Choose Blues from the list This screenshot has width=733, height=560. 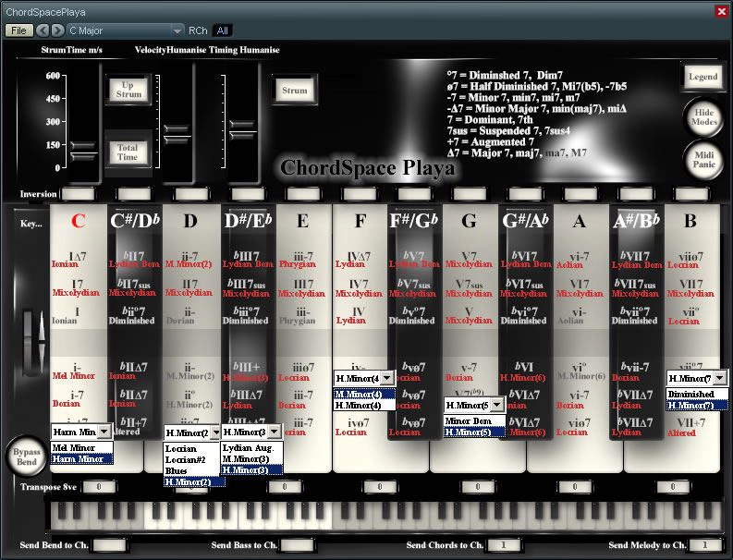tap(192, 470)
